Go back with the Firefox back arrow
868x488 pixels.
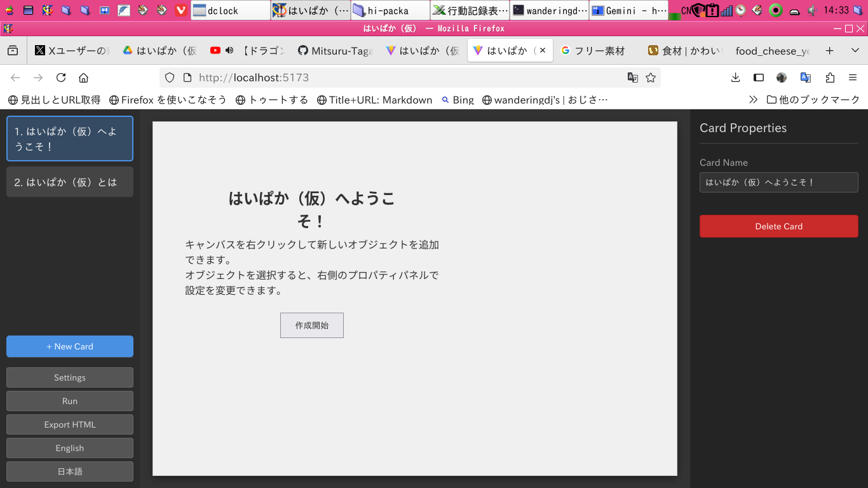click(15, 78)
